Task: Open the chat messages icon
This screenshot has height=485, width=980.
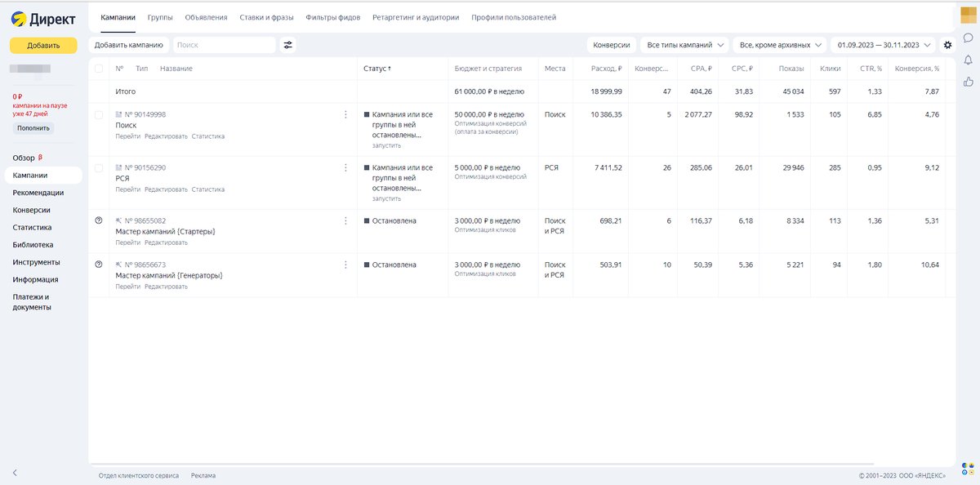Action: tap(968, 38)
